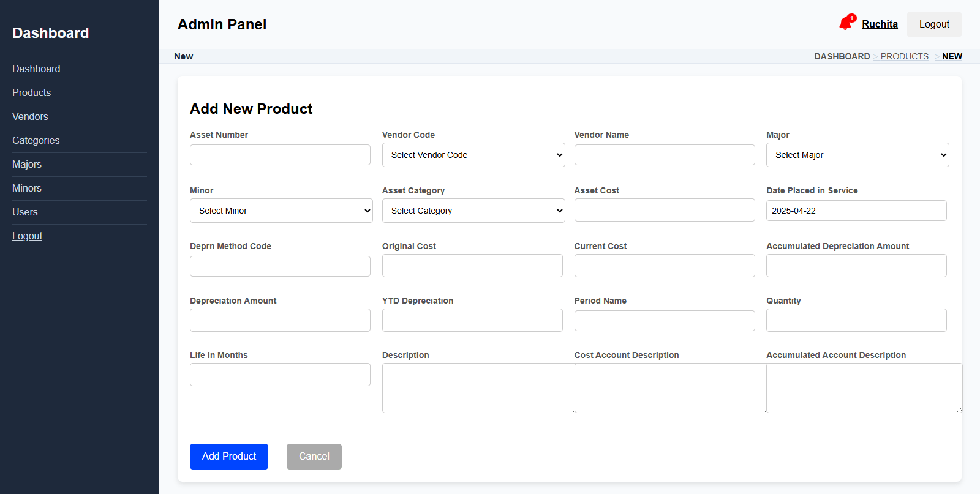The image size is (980, 494).
Task: Open the Users sidebar page
Action: (x=25, y=212)
